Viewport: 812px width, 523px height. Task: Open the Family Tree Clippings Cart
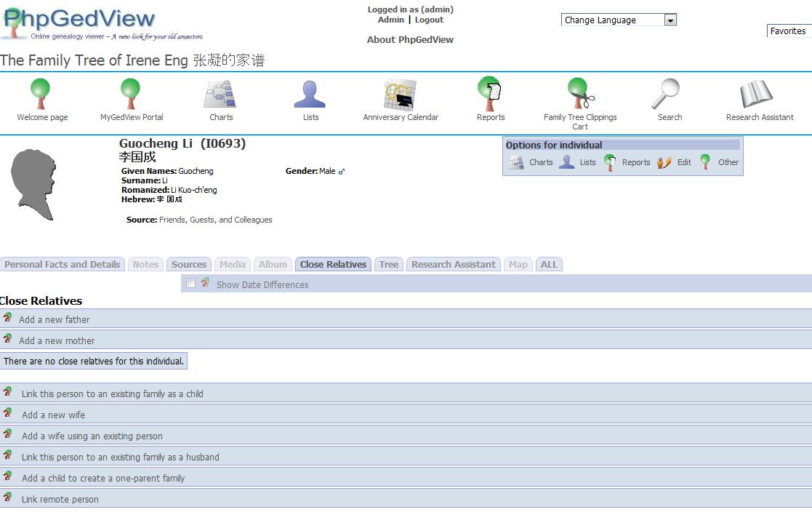pyautogui.click(x=580, y=95)
